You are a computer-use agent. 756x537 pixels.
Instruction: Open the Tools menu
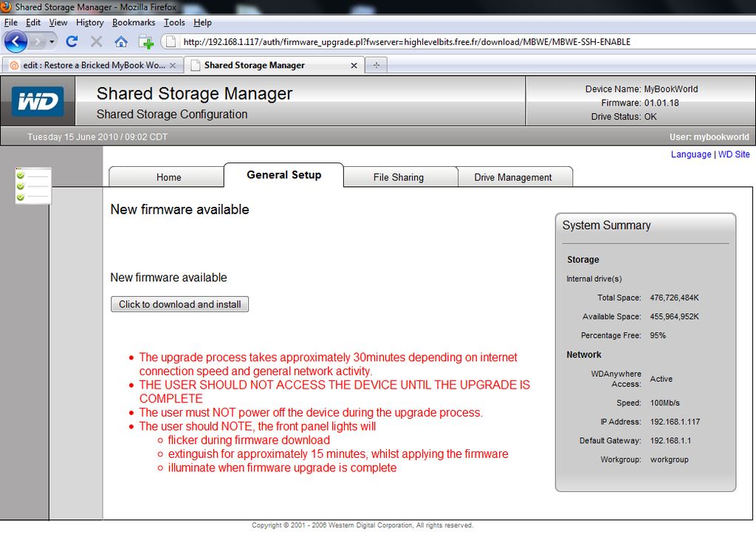(174, 23)
